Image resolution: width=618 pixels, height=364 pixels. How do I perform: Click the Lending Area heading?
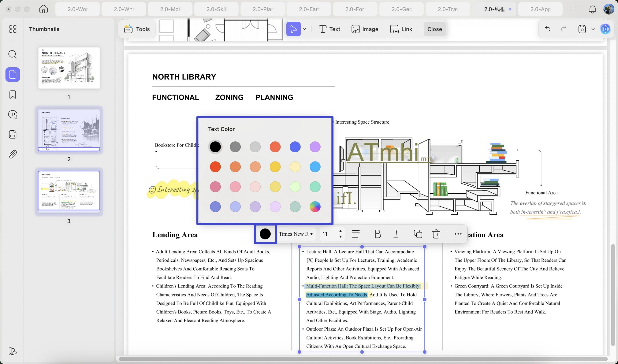175,235
